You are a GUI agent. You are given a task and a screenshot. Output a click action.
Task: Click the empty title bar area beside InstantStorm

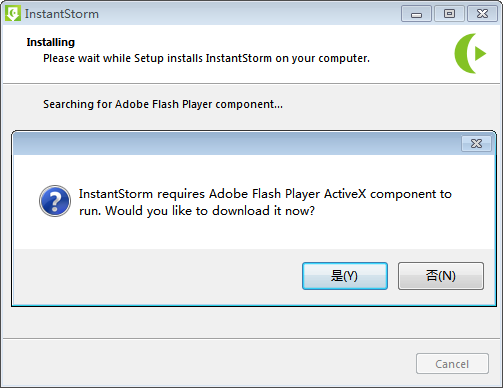click(x=250, y=14)
